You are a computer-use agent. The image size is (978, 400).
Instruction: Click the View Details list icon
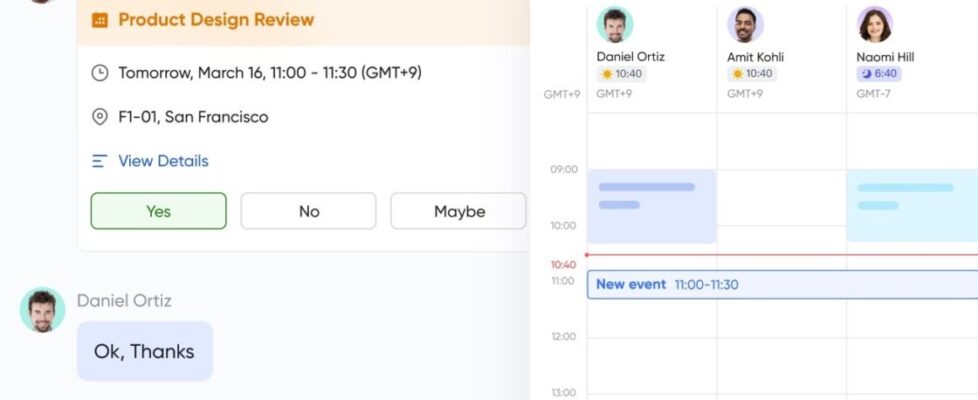100,161
